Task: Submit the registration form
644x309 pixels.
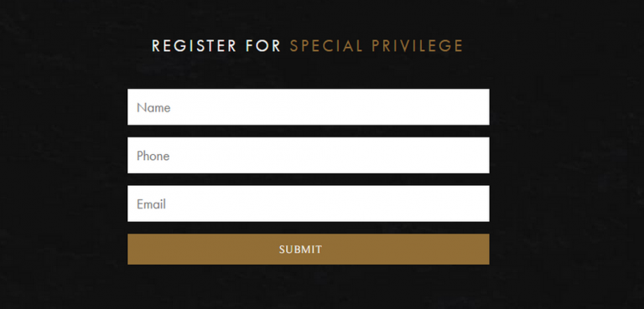Action: (x=308, y=249)
